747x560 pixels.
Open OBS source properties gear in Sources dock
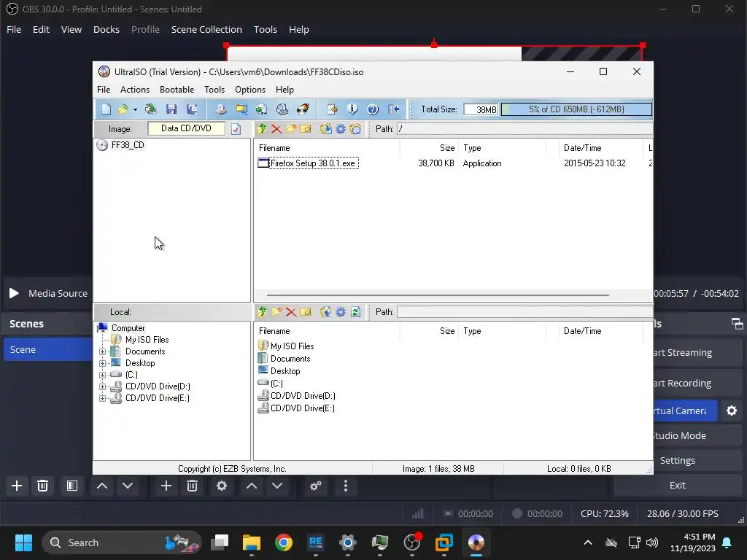[x=222, y=486]
